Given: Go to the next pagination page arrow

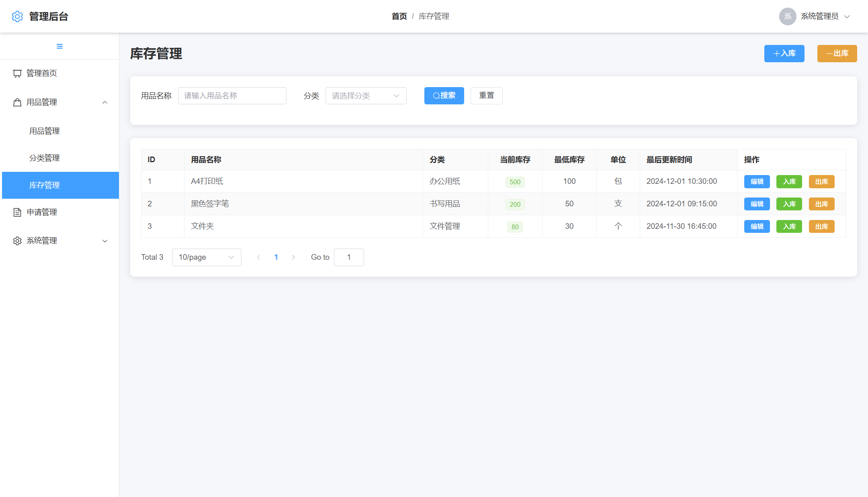Looking at the screenshot, I should [293, 257].
